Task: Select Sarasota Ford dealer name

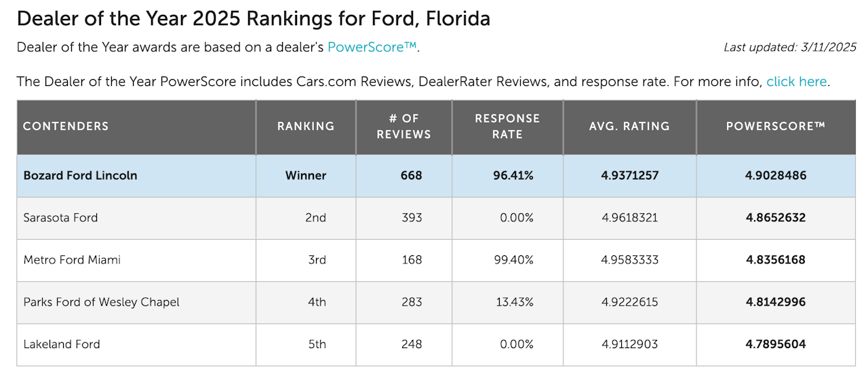Action: pyautogui.click(x=60, y=217)
